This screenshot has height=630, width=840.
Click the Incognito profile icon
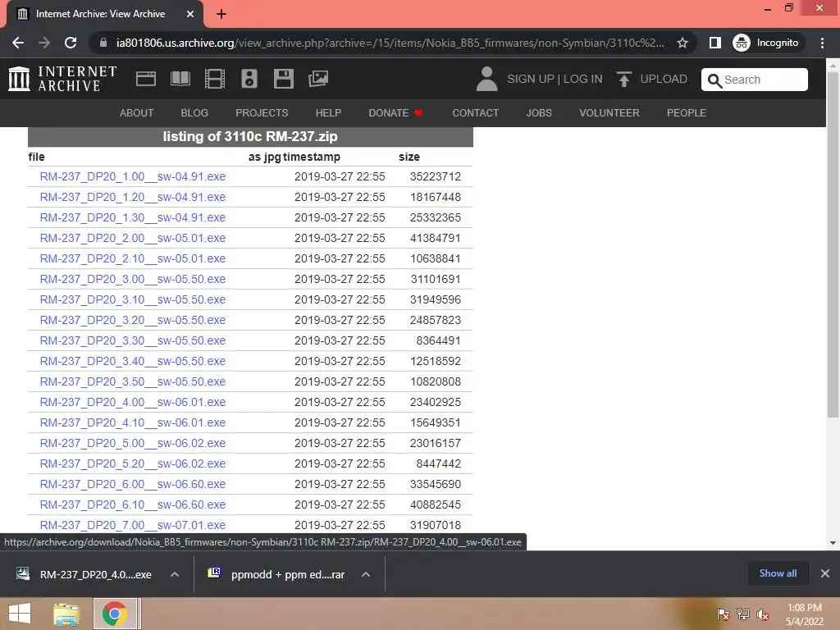[742, 43]
